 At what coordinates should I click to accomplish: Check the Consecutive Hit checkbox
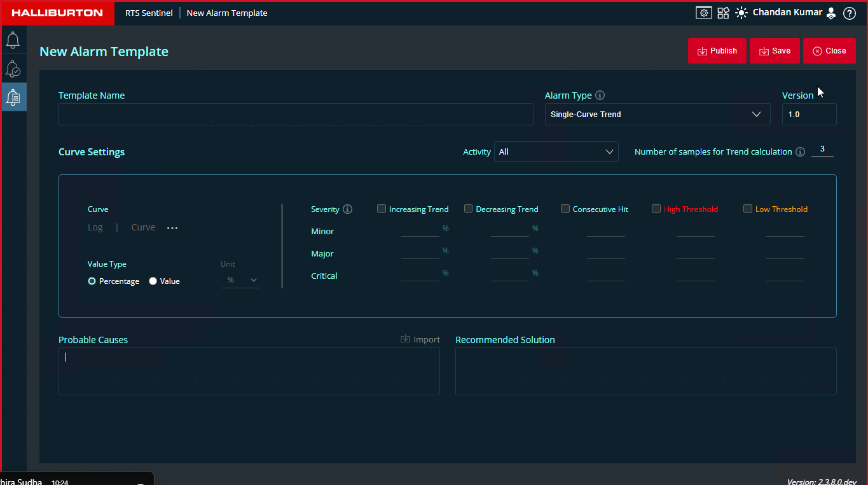tap(565, 209)
